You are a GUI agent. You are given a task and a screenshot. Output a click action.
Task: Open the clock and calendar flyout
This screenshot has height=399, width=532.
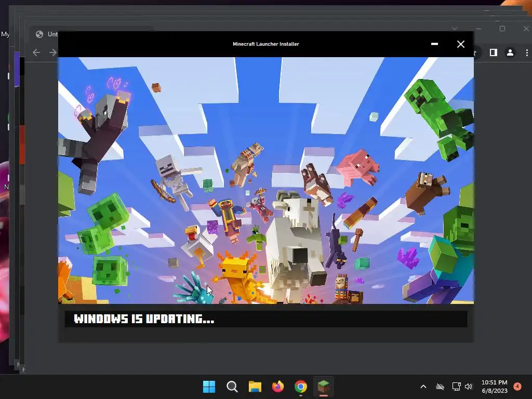click(x=495, y=387)
